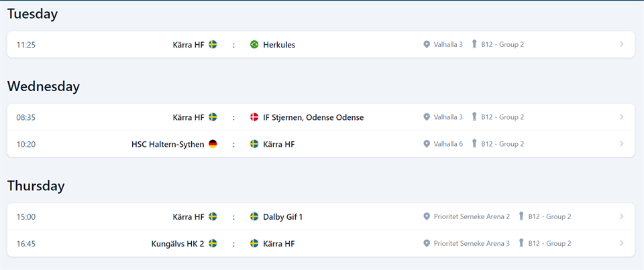The width and height of the screenshot is (644, 270).
Task: Expand the 11:25 Kärra HF vs Herkules match
Action: pos(621,45)
